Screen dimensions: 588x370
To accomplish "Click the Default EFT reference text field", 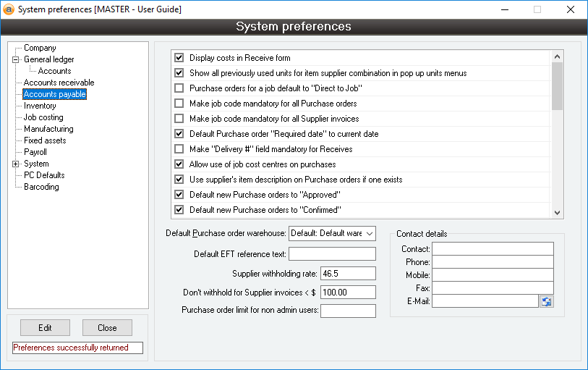I will 332,254.
